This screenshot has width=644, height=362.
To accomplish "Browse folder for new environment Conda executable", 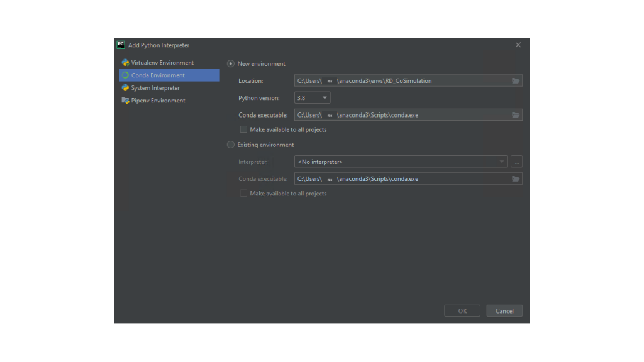I will coord(516,116).
